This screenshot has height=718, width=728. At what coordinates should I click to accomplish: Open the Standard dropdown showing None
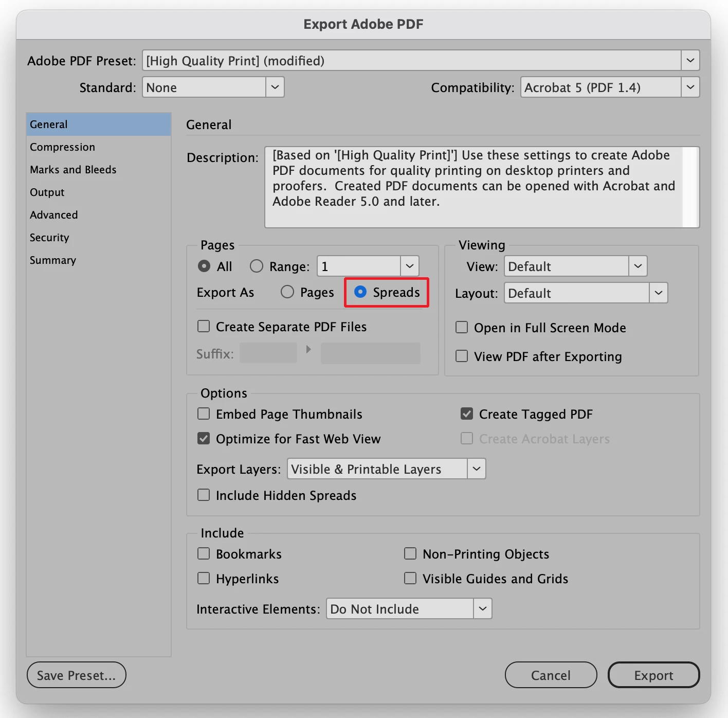coord(213,87)
